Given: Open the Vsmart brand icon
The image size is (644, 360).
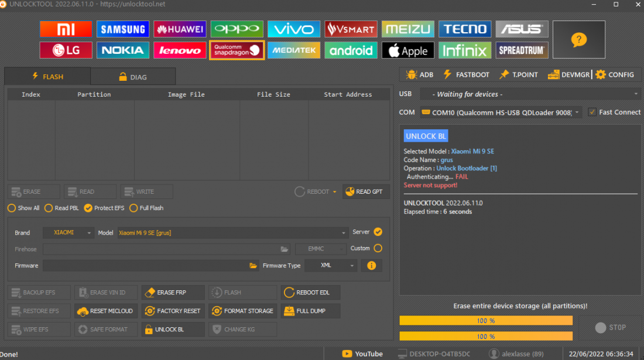Looking at the screenshot, I should click(351, 29).
